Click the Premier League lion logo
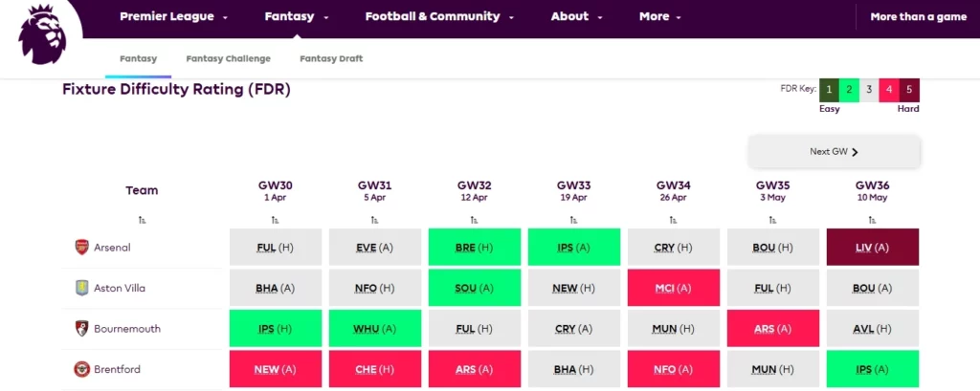Viewport: 980px width, 391px height. click(42, 34)
